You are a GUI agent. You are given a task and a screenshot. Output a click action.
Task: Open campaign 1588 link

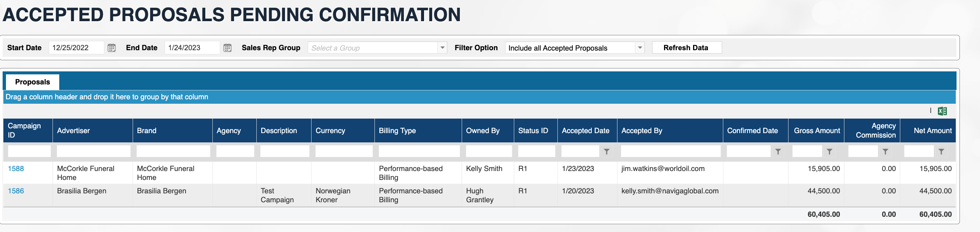(x=16, y=168)
